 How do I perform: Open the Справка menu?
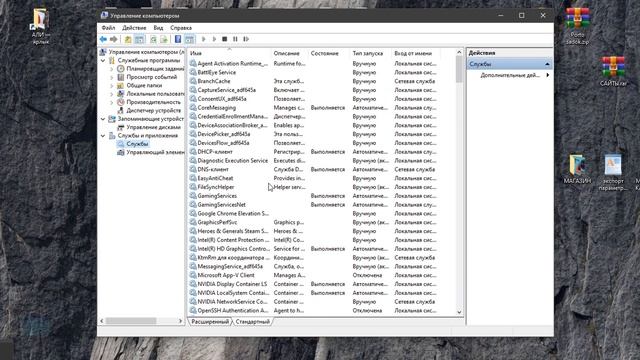(181, 28)
